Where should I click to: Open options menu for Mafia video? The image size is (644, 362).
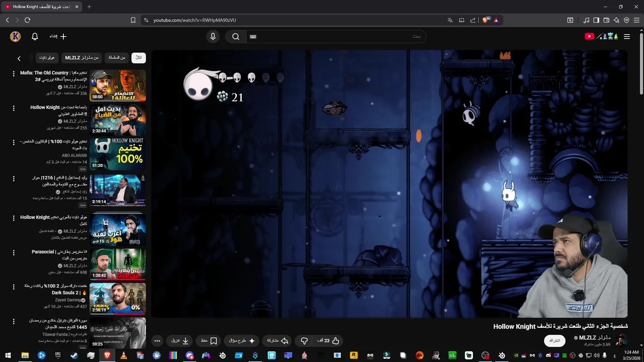(14, 73)
